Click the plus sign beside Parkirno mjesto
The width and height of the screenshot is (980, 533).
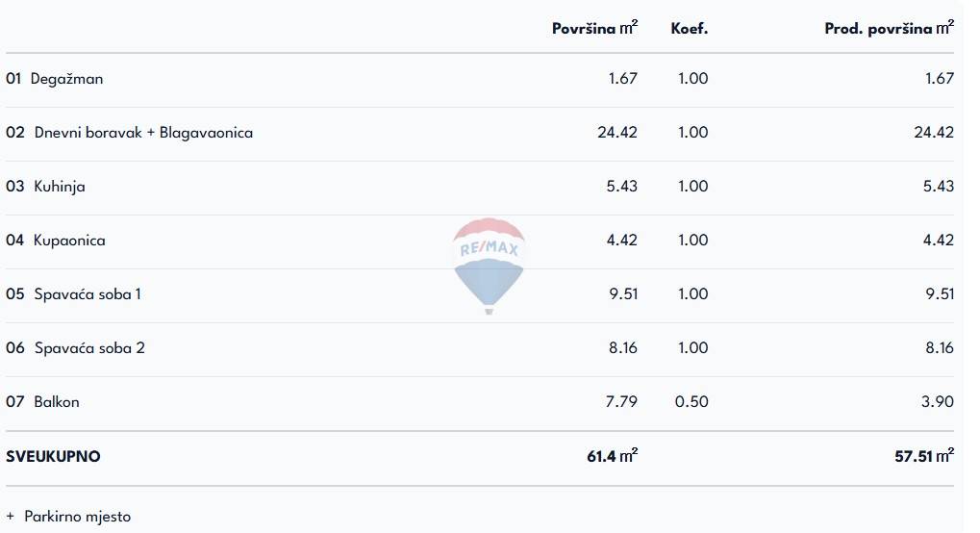tap(11, 517)
